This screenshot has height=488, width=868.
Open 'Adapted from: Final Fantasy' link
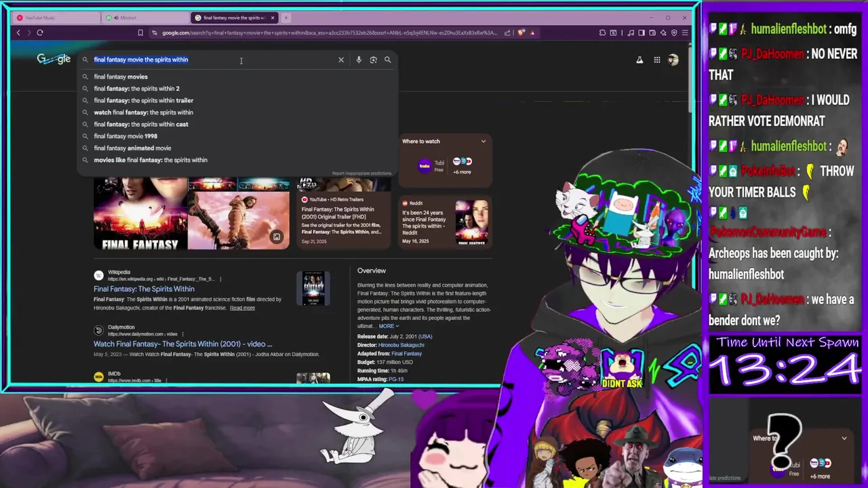pyautogui.click(x=406, y=354)
